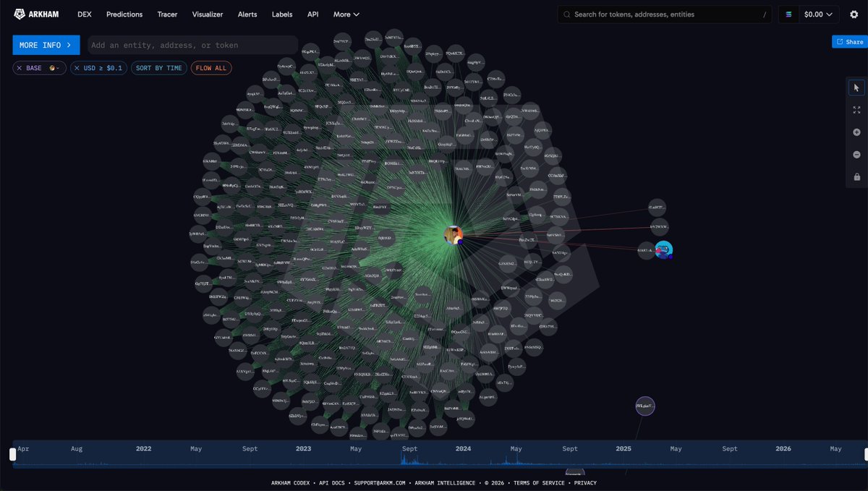Expand the More menu dropdown
Image resolution: width=868 pixels, height=491 pixels.
point(346,14)
